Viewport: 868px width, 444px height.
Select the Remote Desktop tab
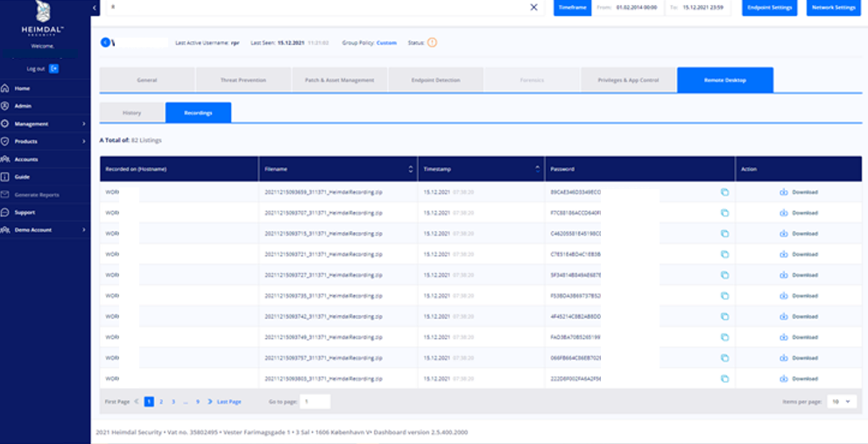[725, 80]
